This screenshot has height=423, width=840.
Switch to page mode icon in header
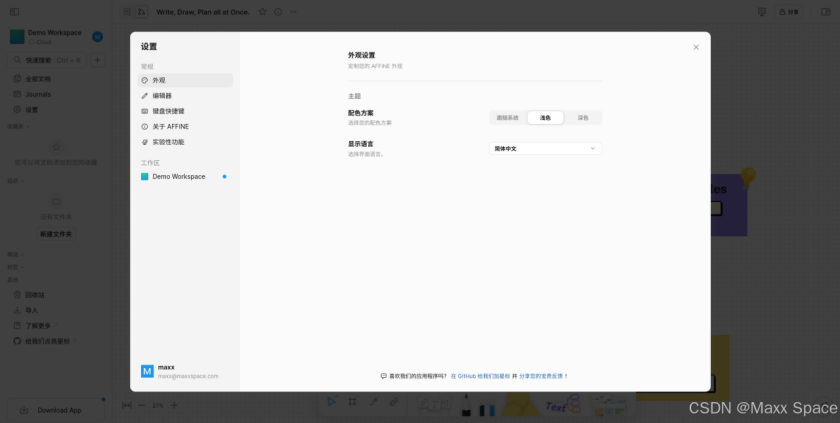pos(127,12)
